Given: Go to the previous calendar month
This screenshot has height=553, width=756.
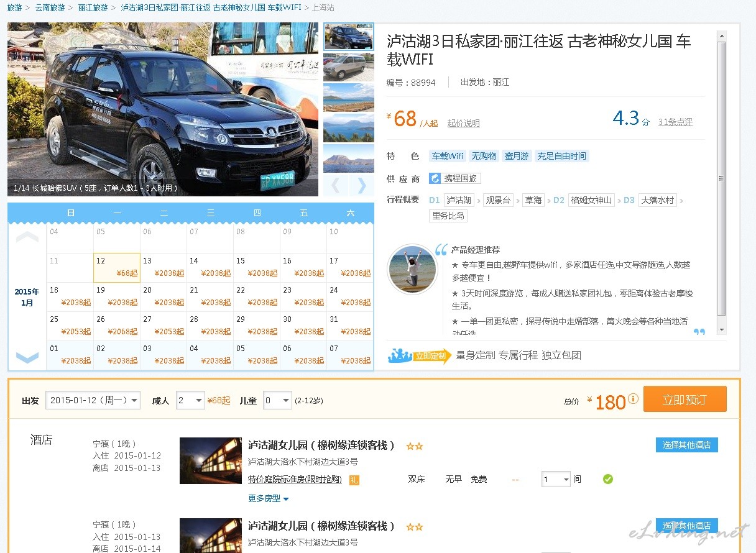Looking at the screenshot, I should pos(27,237).
